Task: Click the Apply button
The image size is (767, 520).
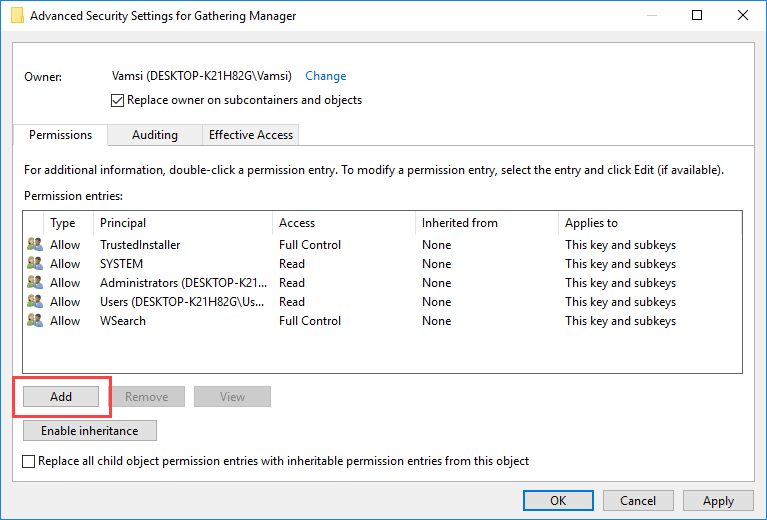Action: tap(718, 500)
